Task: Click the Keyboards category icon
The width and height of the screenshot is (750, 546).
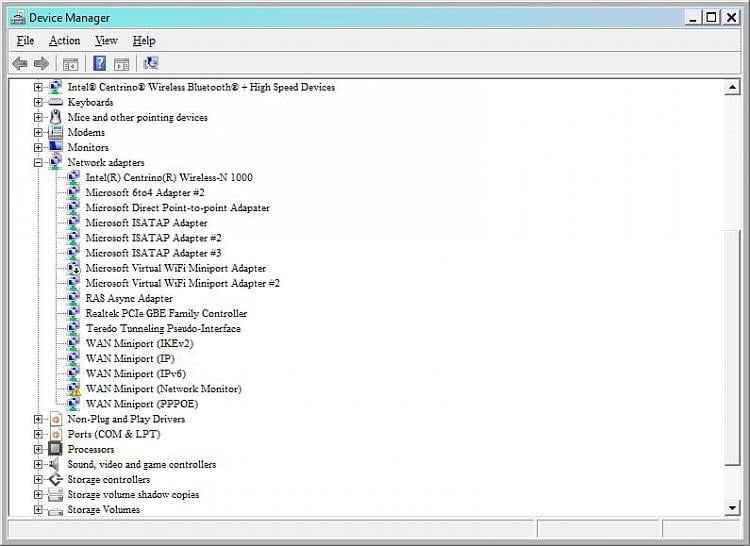Action: [x=55, y=102]
